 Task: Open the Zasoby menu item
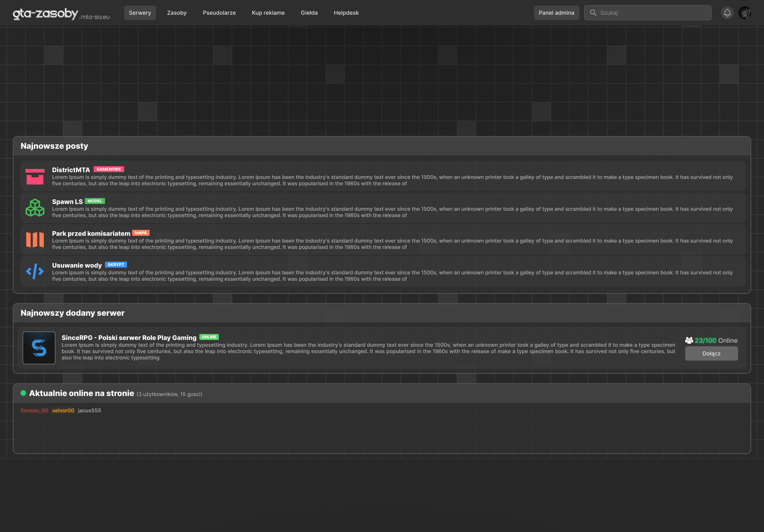coord(177,13)
